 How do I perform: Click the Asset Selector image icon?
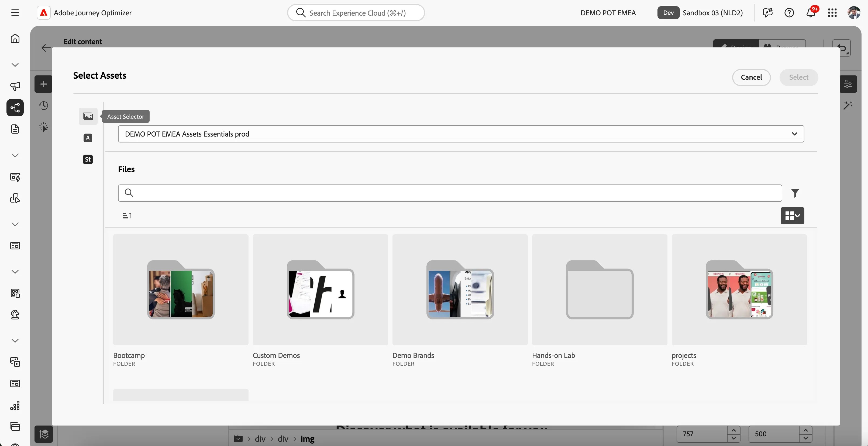click(88, 116)
